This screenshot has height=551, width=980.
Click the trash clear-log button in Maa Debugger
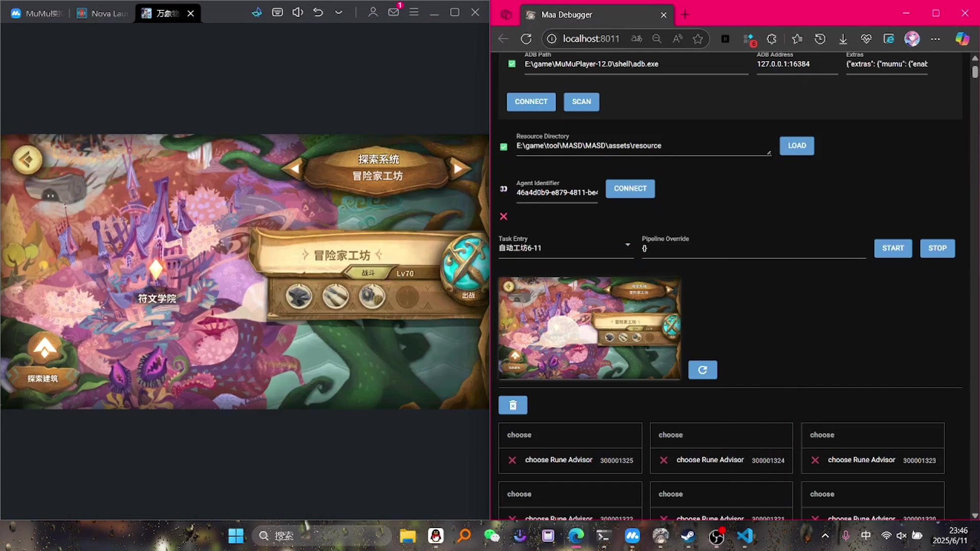pos(513,405)
